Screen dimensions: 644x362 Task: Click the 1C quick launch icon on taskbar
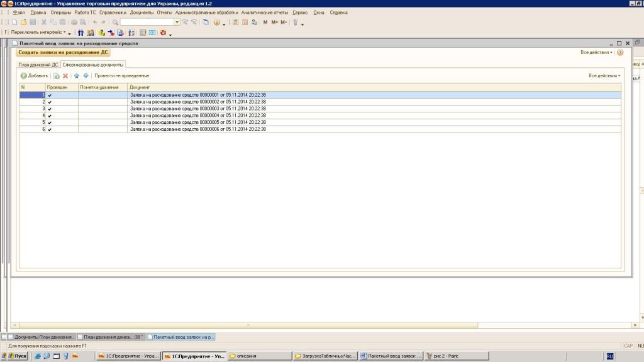[x=75, y=356]
